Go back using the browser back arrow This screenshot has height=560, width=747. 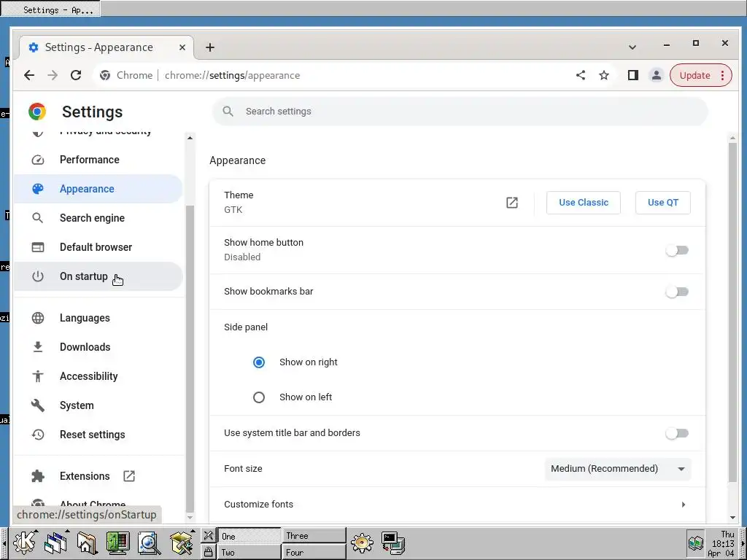29,75
